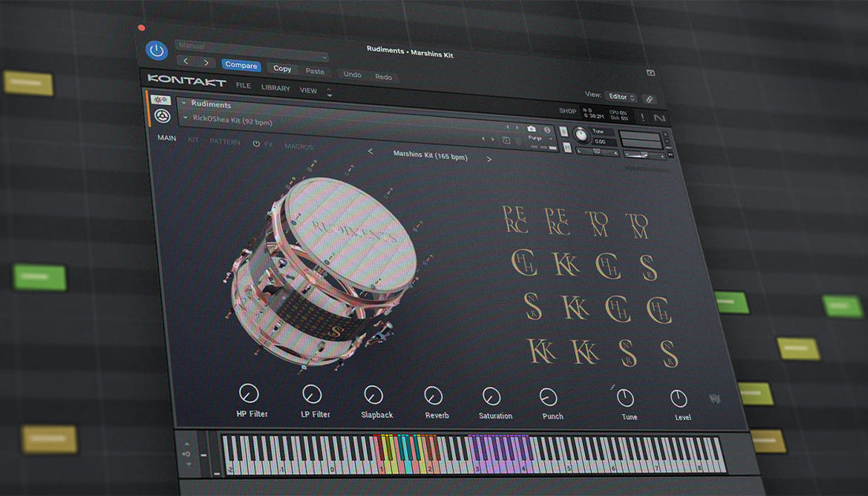Go to previous preset in plugin header
868x496 pixels.
pyautogui.click(x=186, y=61)
